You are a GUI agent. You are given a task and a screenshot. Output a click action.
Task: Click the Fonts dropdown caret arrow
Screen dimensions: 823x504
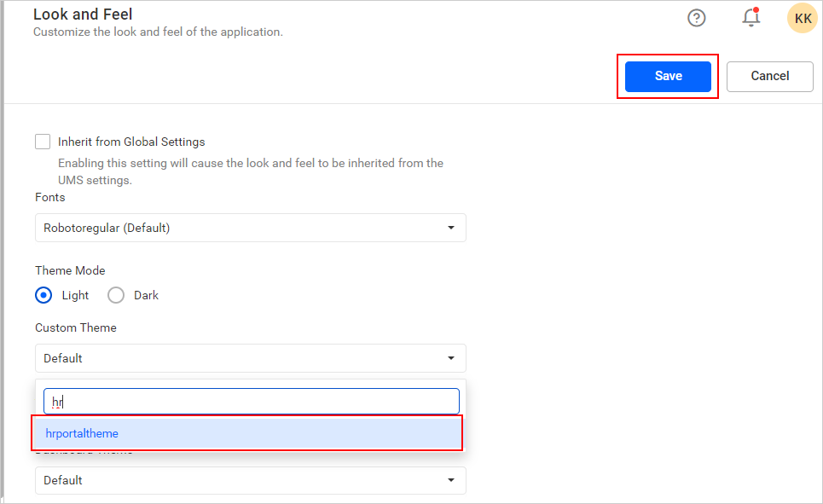point(450,228)
